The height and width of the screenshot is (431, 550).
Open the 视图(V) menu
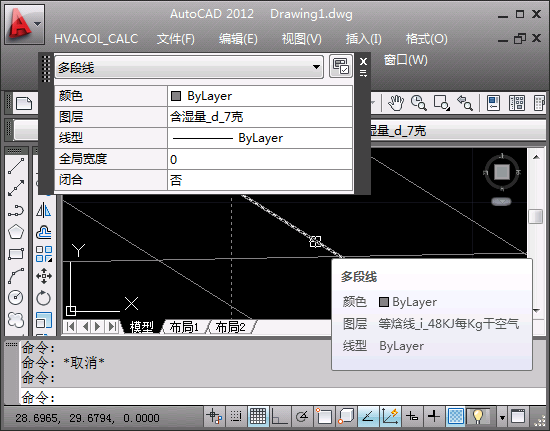[x=302, y=39]
